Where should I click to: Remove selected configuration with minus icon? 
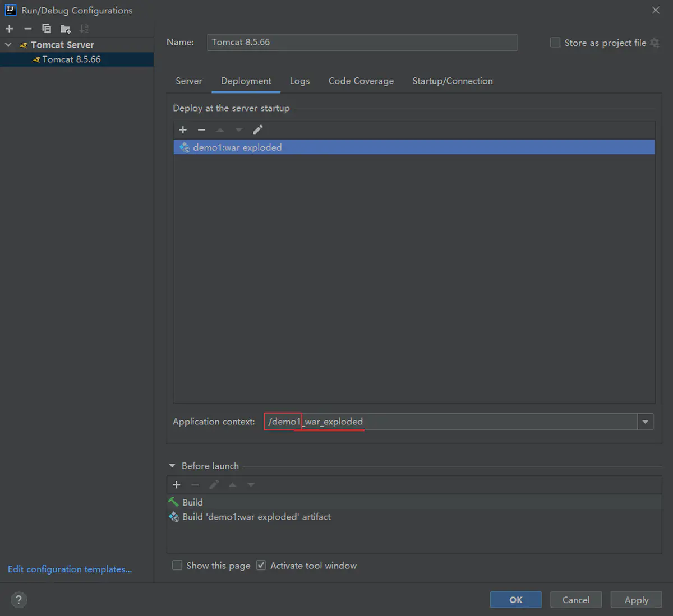(28, 29)
